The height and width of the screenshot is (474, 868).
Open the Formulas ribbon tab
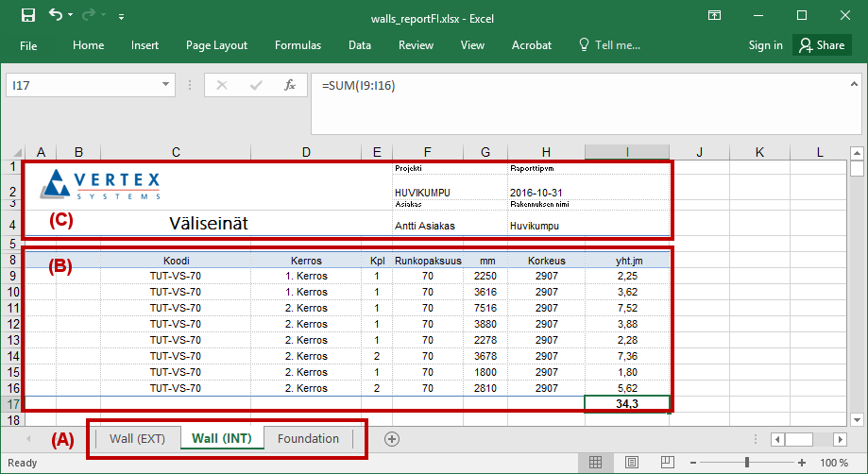tap(298, 45)
